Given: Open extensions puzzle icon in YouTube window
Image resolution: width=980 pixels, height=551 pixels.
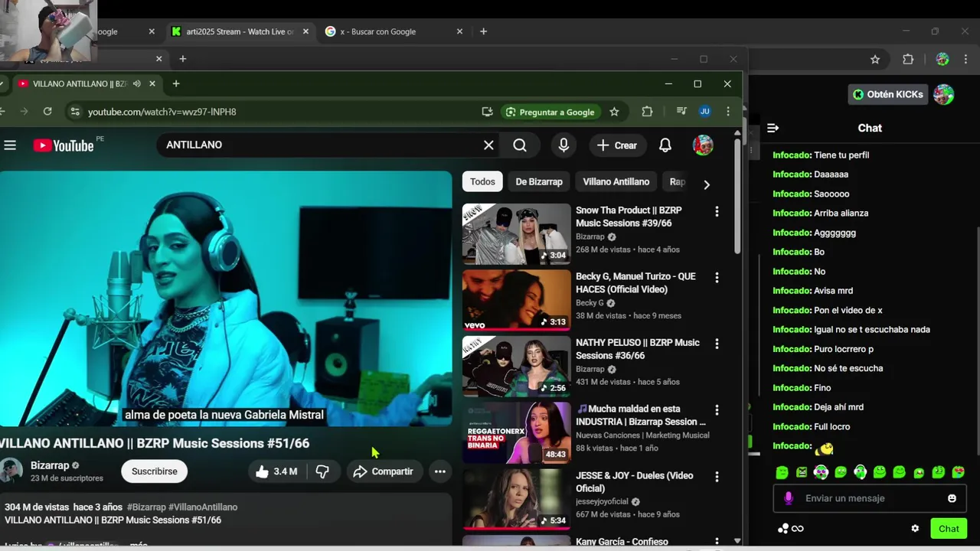Looking at the screenshot, I should click(x=647, y=112).
